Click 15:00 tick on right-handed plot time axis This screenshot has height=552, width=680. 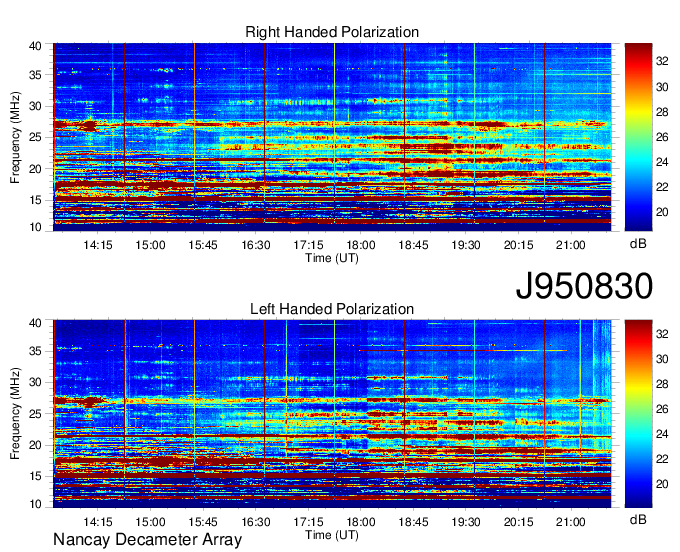(x=150, y=245)
